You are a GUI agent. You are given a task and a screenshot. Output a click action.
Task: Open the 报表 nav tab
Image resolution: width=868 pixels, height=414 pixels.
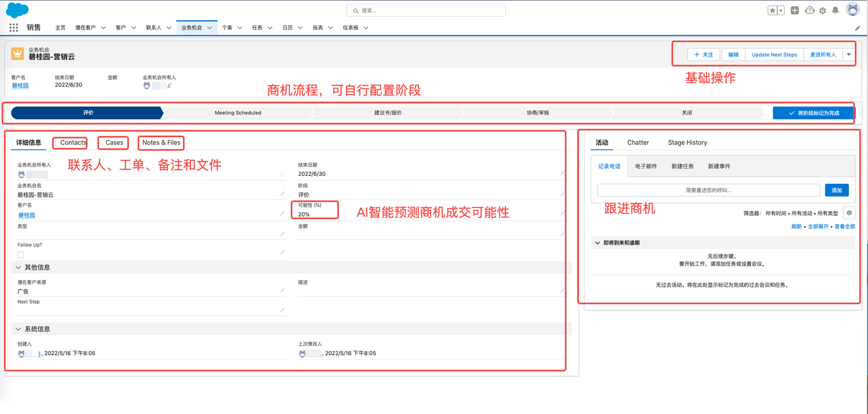pos(318,28)
